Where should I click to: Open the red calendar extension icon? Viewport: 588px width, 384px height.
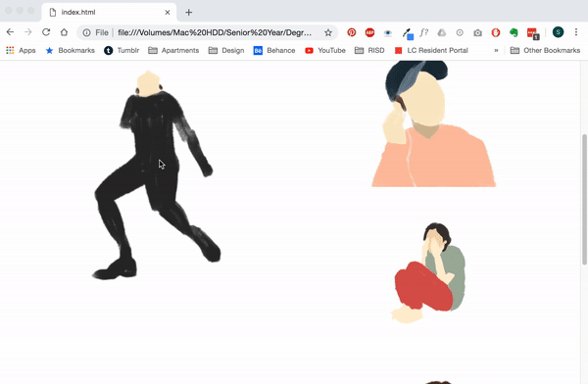[x=533, y=33]
